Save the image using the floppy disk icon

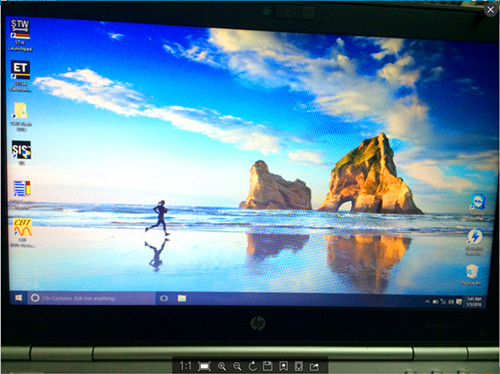click(268, 366)
